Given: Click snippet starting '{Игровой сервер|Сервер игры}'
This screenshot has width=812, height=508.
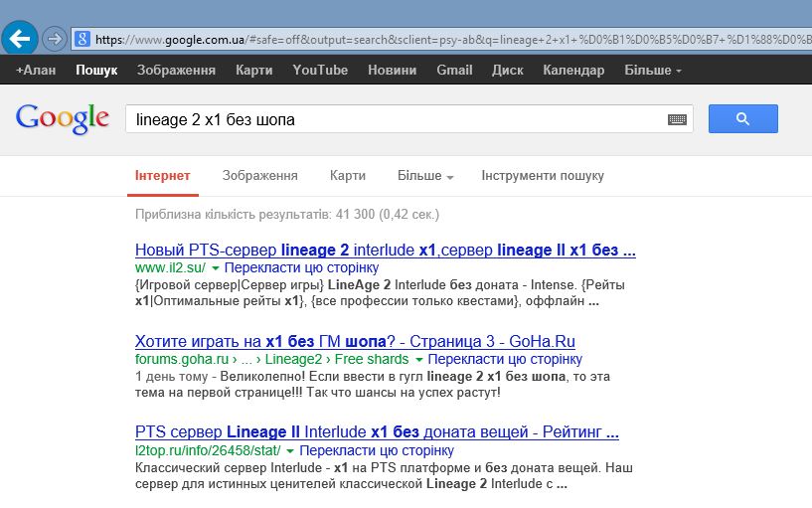Looking at the screenshot, I should tap(380, 292).
